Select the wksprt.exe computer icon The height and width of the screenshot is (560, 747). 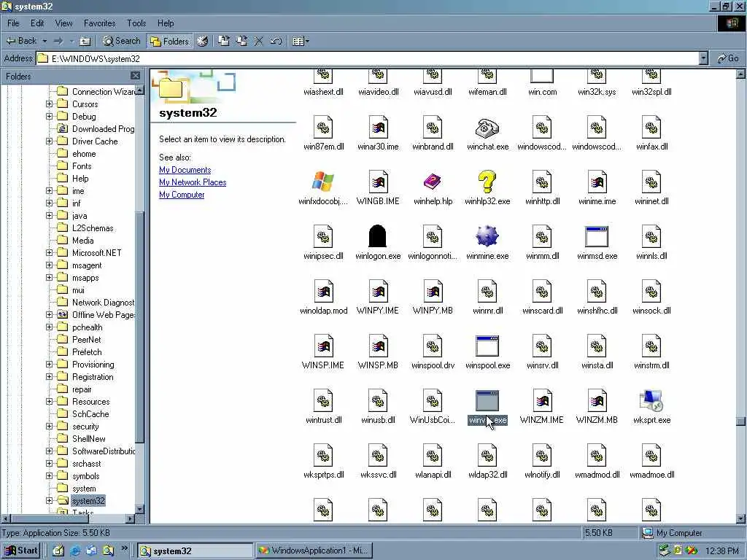(x=651, y=400)
